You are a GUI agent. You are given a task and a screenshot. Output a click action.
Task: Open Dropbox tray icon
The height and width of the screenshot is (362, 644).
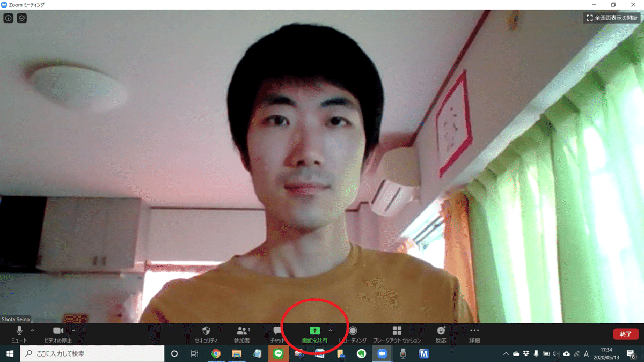point(526,353)
